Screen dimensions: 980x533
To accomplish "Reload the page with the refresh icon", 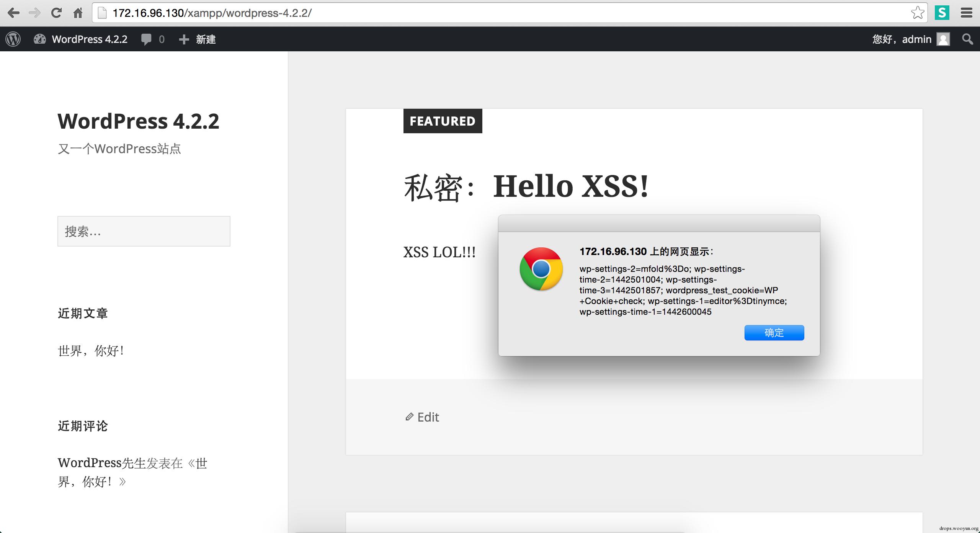I will point(56,13).
